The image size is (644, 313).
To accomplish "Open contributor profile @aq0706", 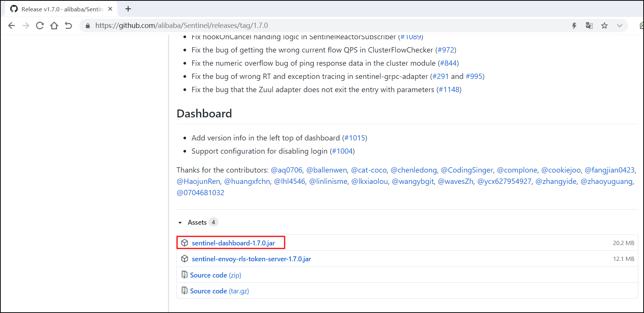I will click(x=287, y=170).
